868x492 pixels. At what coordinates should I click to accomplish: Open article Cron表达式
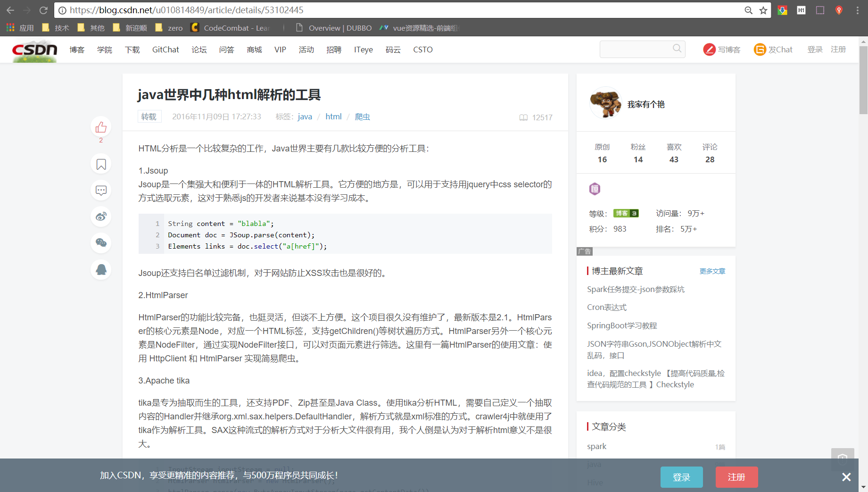[x=607, y=307]
